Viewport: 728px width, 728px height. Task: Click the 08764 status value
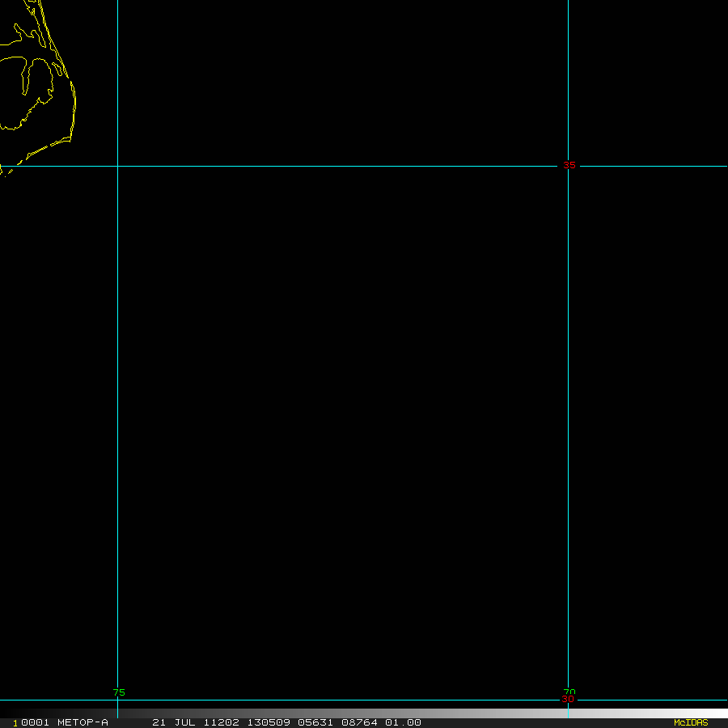click(x=359, y=722)
